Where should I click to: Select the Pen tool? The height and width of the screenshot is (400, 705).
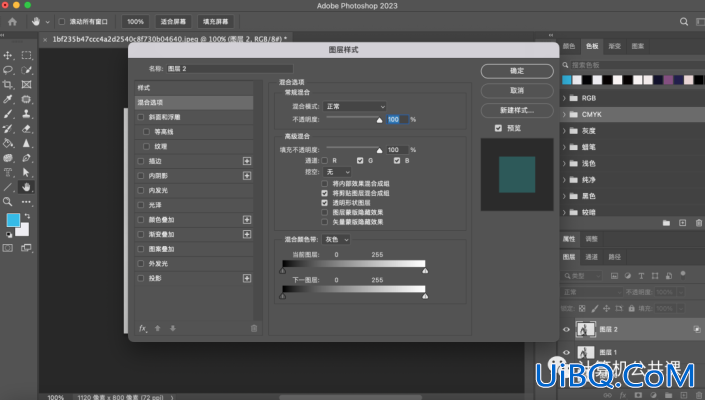pyautogui.click(x=27, y=158)
